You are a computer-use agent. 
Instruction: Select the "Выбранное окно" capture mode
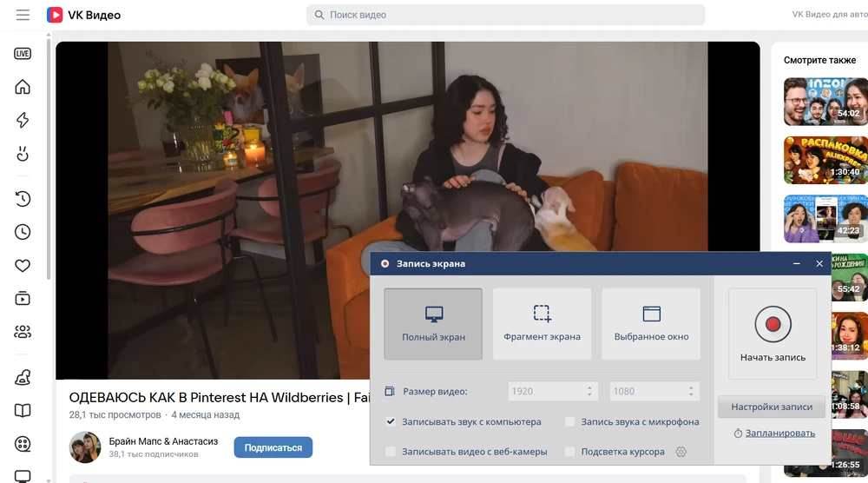tap(651, 324)
